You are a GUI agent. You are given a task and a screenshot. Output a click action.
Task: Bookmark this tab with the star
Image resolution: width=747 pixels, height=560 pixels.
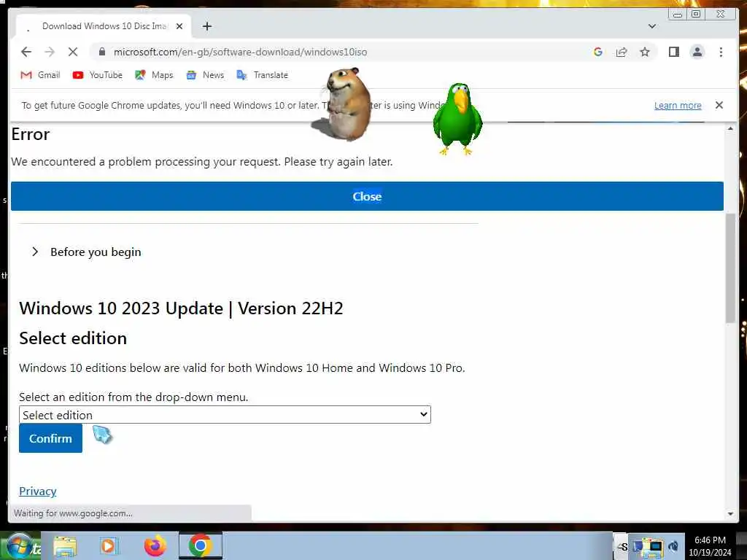pyautogui.click(x=645, y=52)
